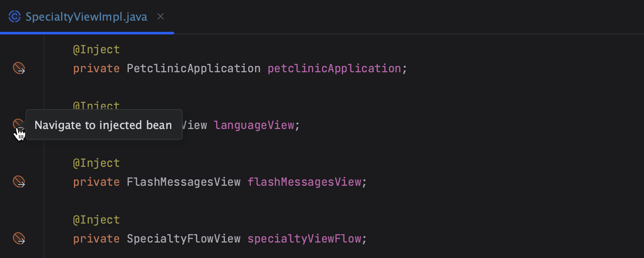
Task: Click the @Inject annotation above FlashMessagesView
Action: point(96,163)
